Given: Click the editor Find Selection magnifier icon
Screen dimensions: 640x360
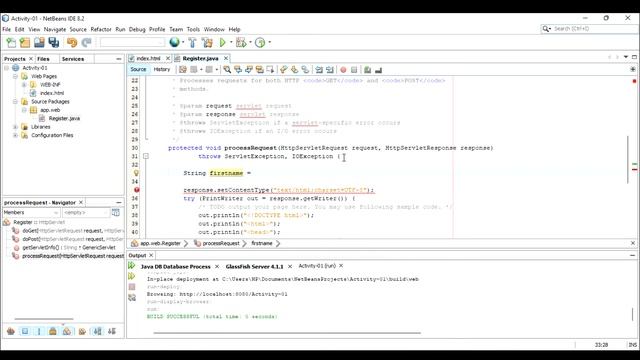Looking at the screenshot, I should [227, 70].
